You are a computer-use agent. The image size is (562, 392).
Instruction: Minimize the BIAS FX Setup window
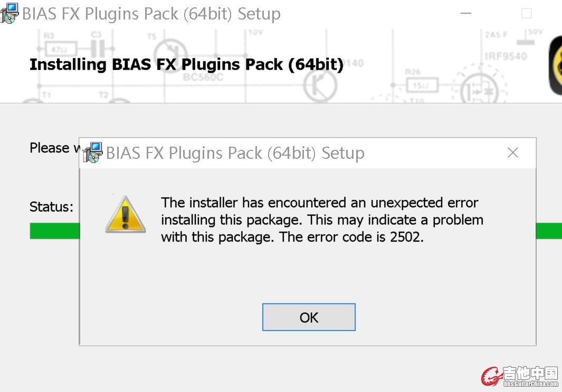465,13
